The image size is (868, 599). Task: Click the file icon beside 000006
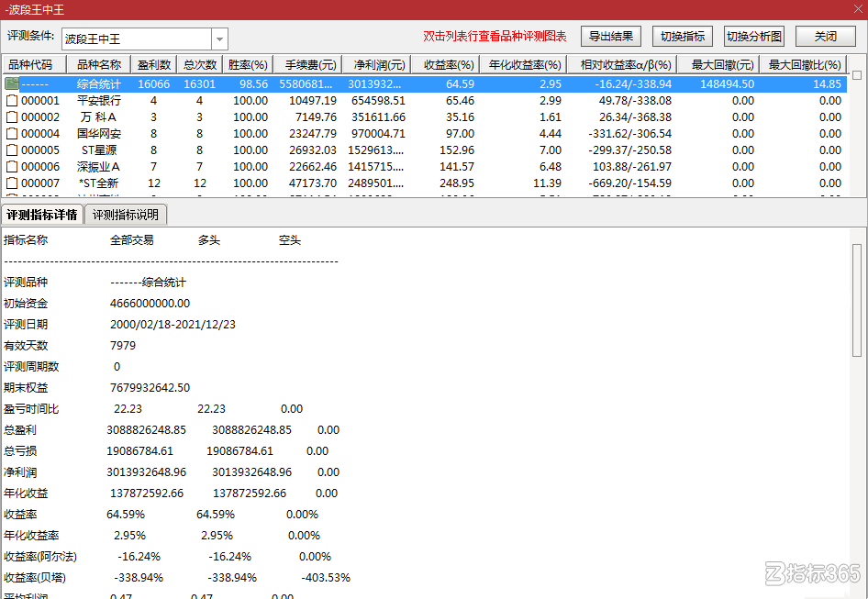tap(12, 167)
